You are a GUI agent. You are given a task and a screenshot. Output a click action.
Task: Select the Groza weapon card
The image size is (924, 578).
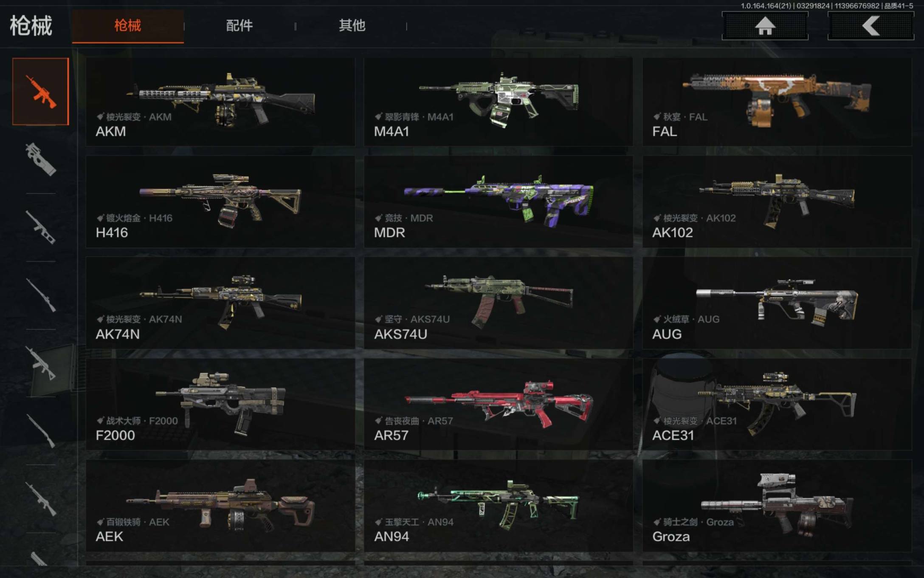click(x=777, y=506)
